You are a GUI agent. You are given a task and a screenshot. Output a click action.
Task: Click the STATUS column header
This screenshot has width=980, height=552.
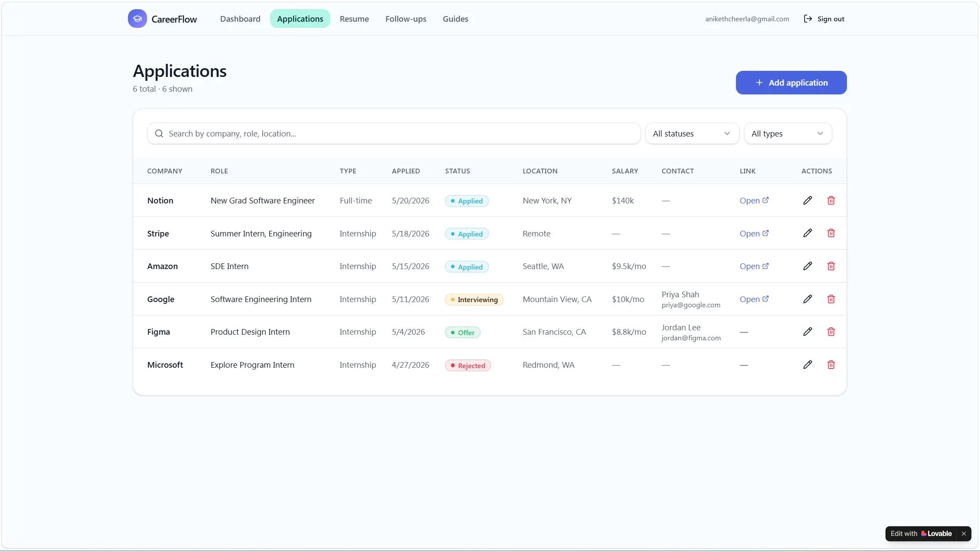pos(457,171)
